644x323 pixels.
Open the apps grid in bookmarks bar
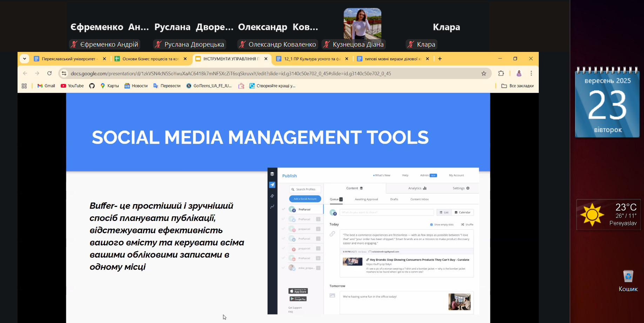(24, 86)
